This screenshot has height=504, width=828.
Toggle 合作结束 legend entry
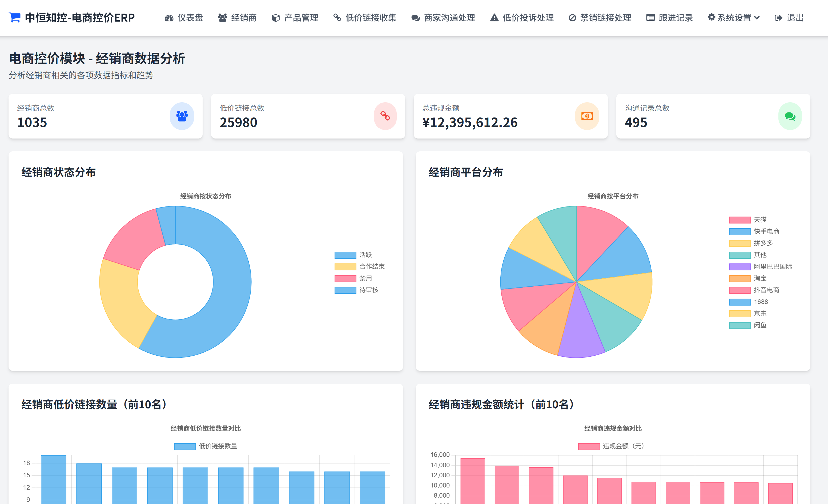pos(360,267)
